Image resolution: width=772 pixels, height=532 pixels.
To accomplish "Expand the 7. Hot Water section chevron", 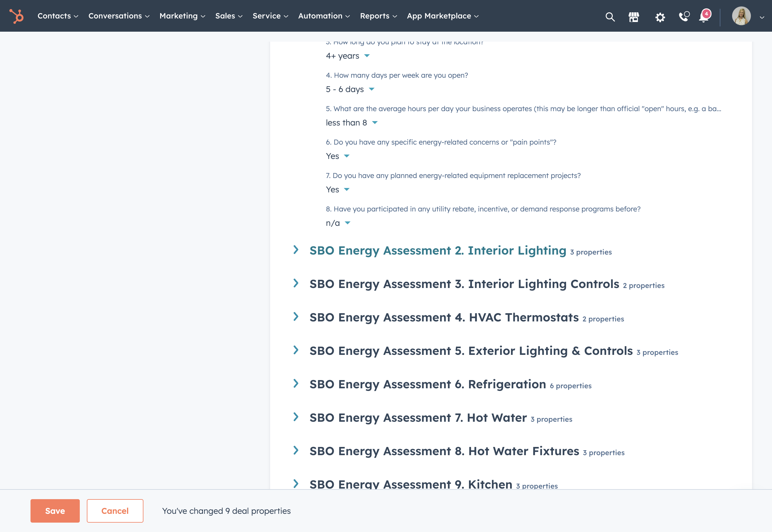I will point(296,417).
